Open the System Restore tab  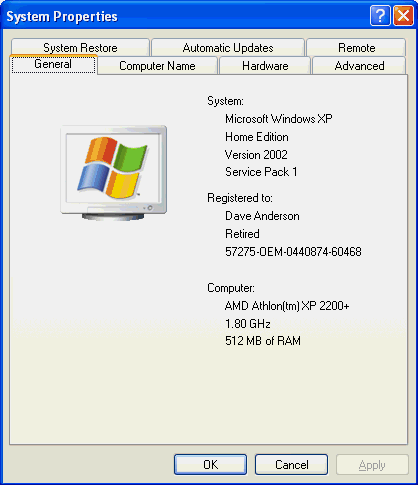(80, 47)
